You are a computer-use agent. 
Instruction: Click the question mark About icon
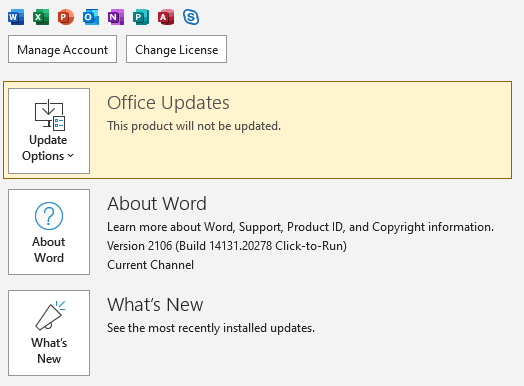tap(49, 216)
